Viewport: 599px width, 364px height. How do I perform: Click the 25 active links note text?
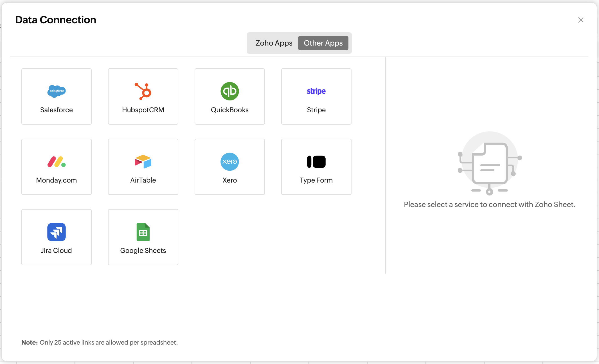pos(100,342)
